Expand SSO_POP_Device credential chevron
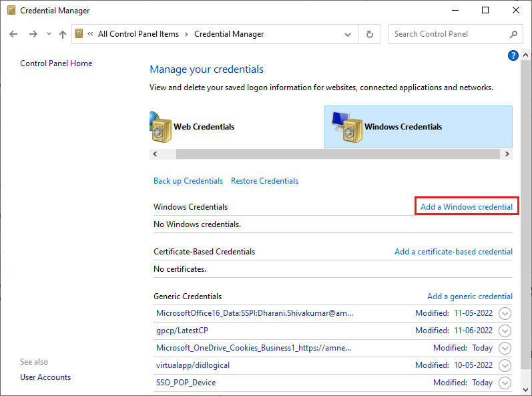The image size is (532, 396). click(505, 383)
